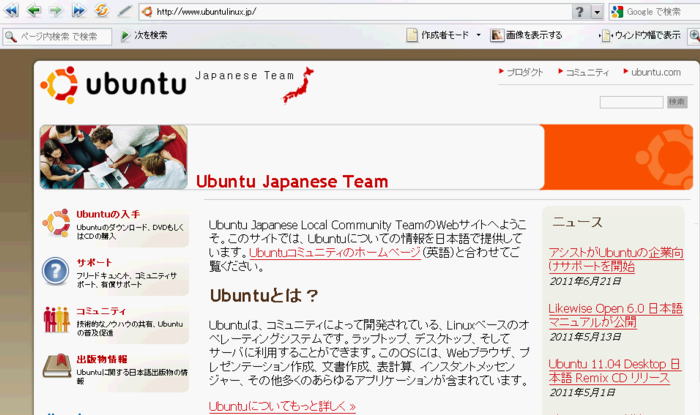Click the Ubuntu logo icon beside Ubuntuの入手

click(57, 222)
